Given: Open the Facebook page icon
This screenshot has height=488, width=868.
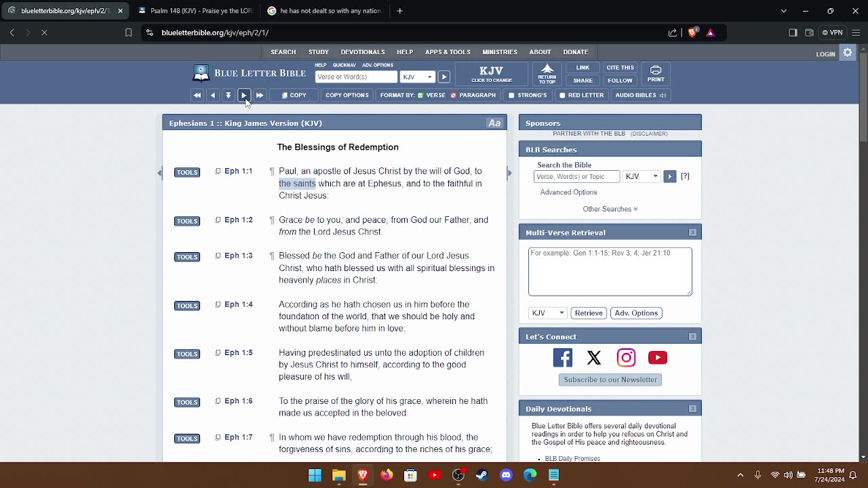Looking at the screenshot, I should click(562, 358).
